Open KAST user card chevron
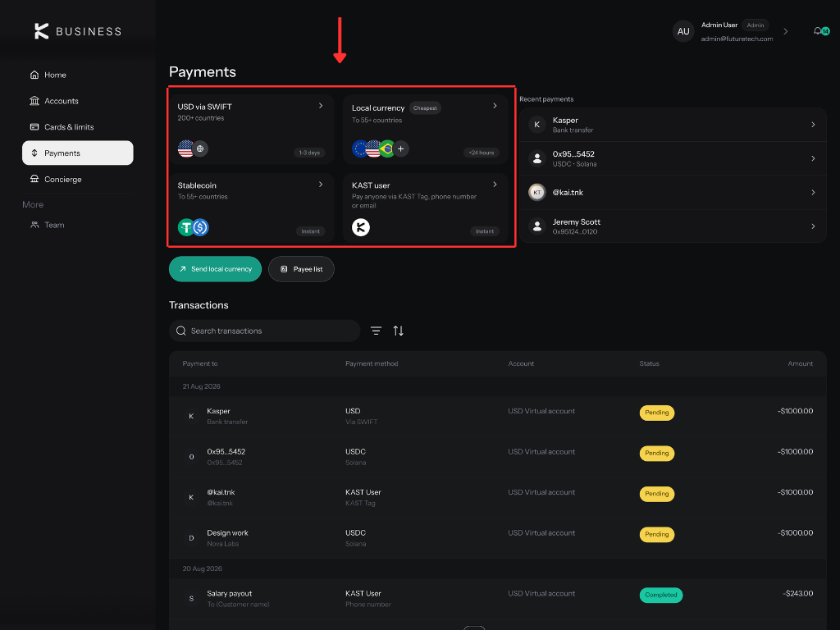 (x=495, y=185)
